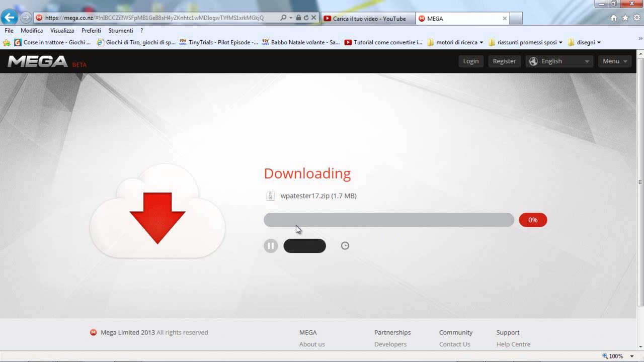Open the MEGA Menu dropdown

click(x=615, y=61)
